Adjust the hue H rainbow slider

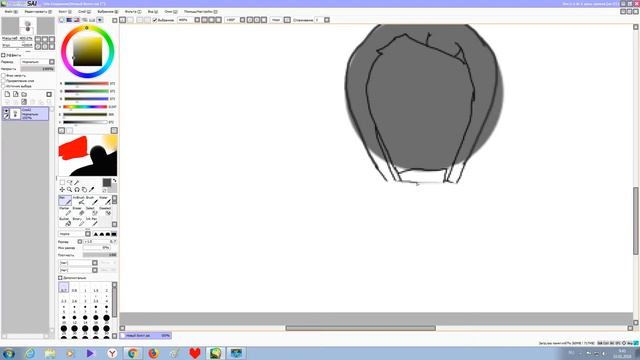[85, 107]
